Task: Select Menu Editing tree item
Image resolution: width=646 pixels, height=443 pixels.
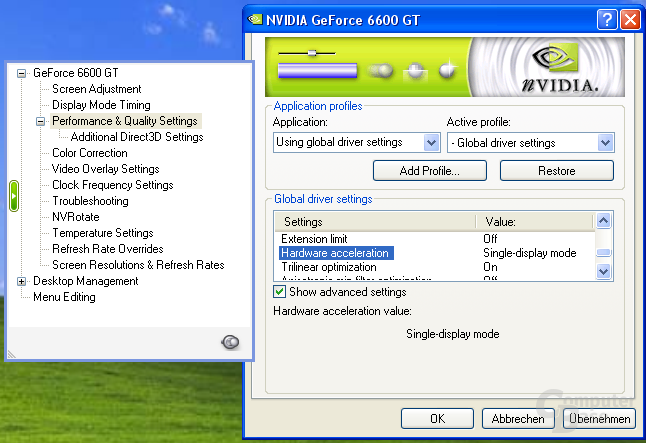Action: pos(64,297)
